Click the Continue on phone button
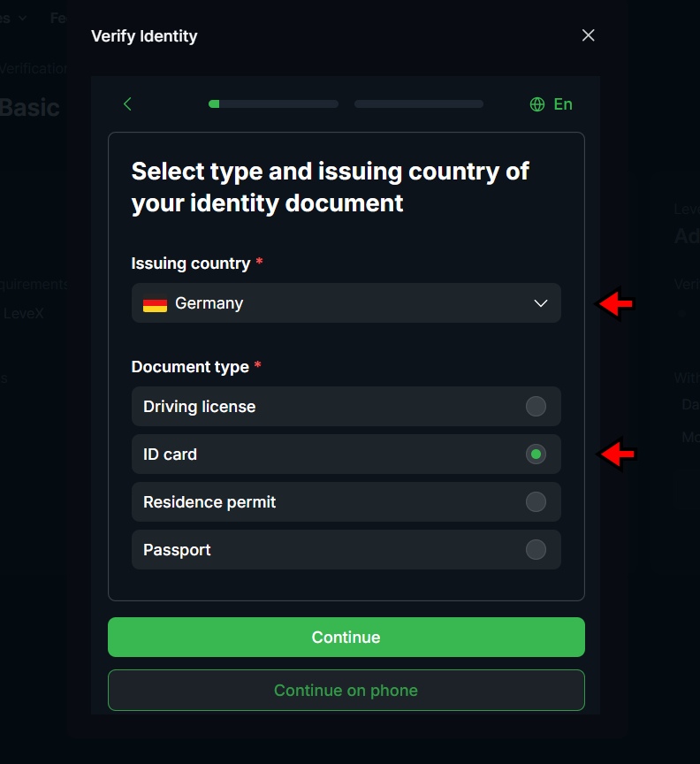The width and height of the screenshot is (700, 764). 346,690
